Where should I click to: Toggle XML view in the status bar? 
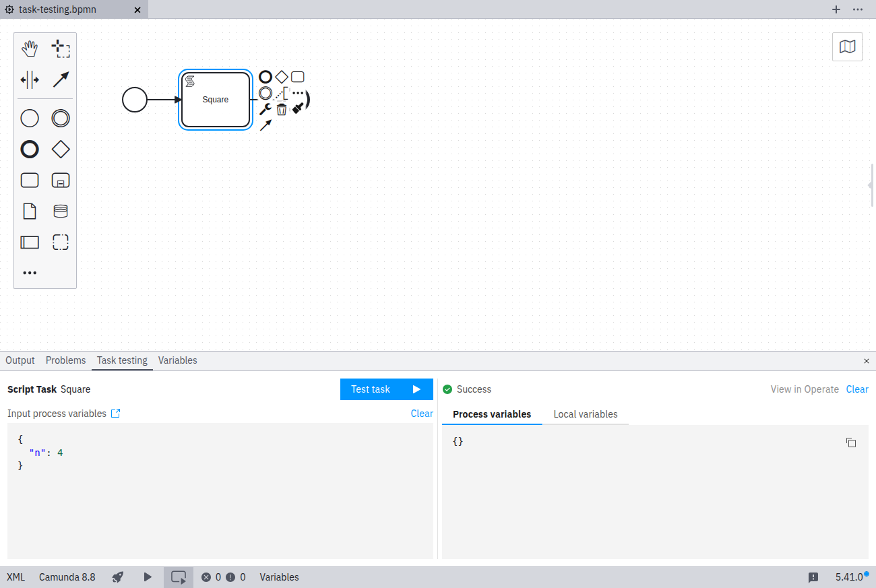[x=15, y=577]
